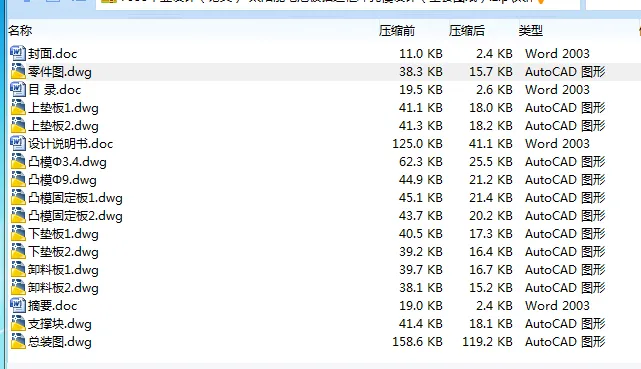641x369 pixels.
Task: Click the Word icon of 摘要.doc
Action: (18, 305)
